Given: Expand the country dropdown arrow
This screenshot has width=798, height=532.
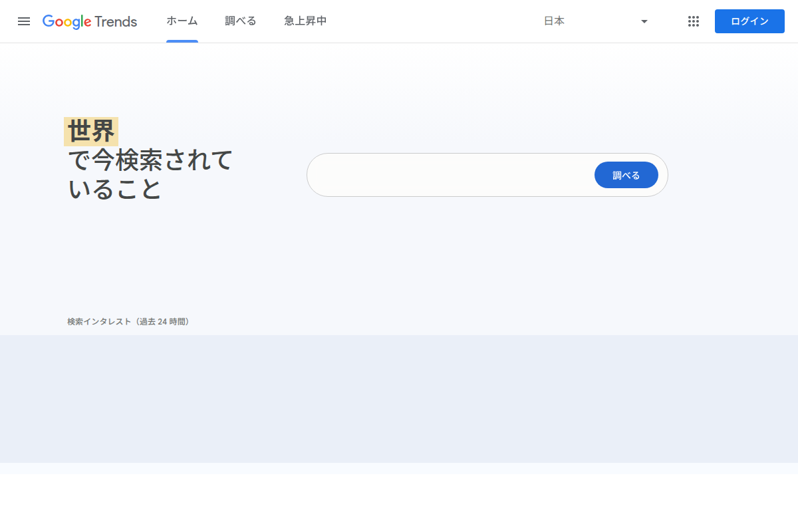Looking at the screenshot, I should click(x=644, y=21).
